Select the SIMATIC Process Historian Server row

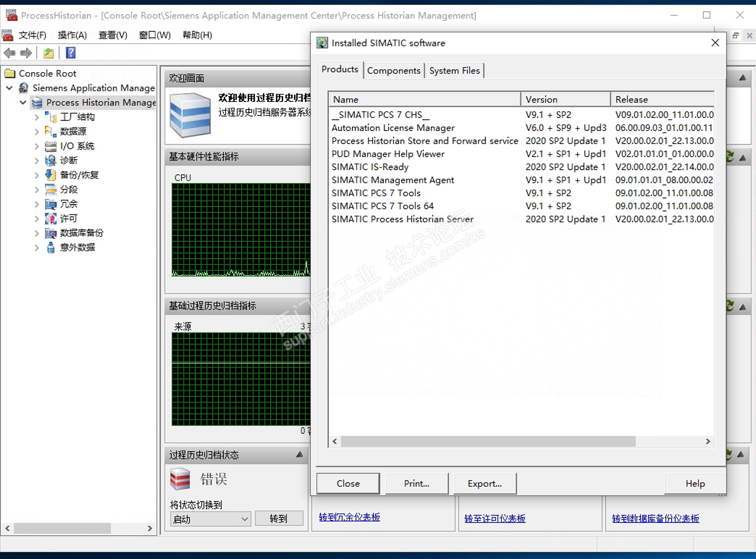tap(521, 219)
